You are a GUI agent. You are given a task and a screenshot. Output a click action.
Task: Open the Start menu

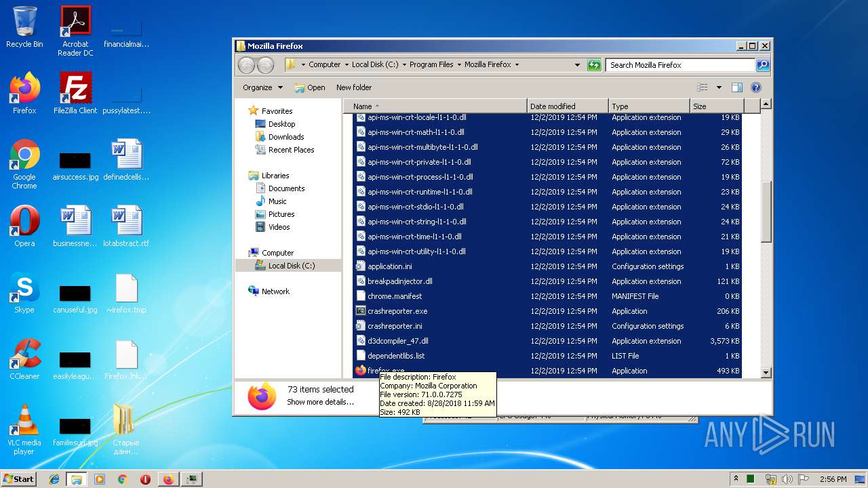click(x=19, y=479)
